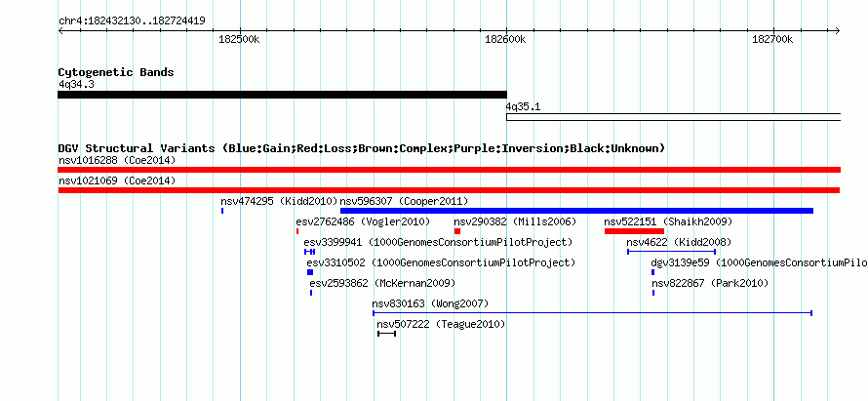Click the nsv522151 (Shaikh2009) label
868x401 pixels.
pyautogui.click(x=668, y=221)
